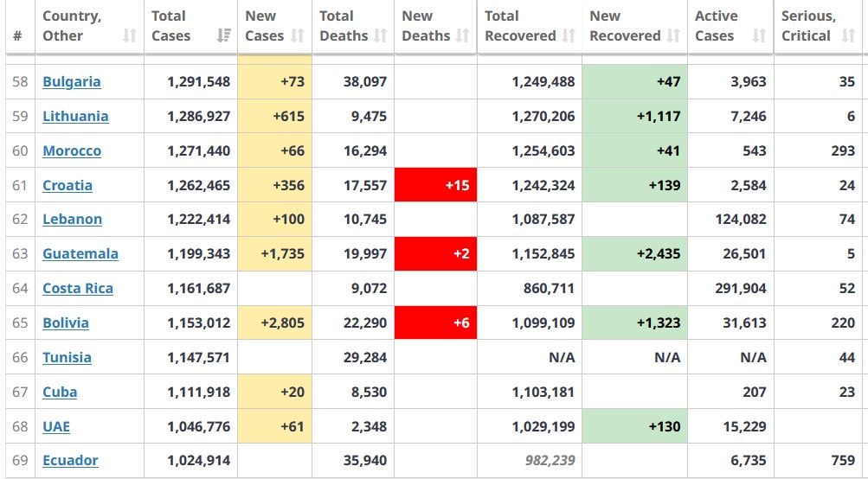The width and height of the screenshot is (868, 479).
Task: Select Morocco total deaths 16,294
Action: click(x=365, y=151)
